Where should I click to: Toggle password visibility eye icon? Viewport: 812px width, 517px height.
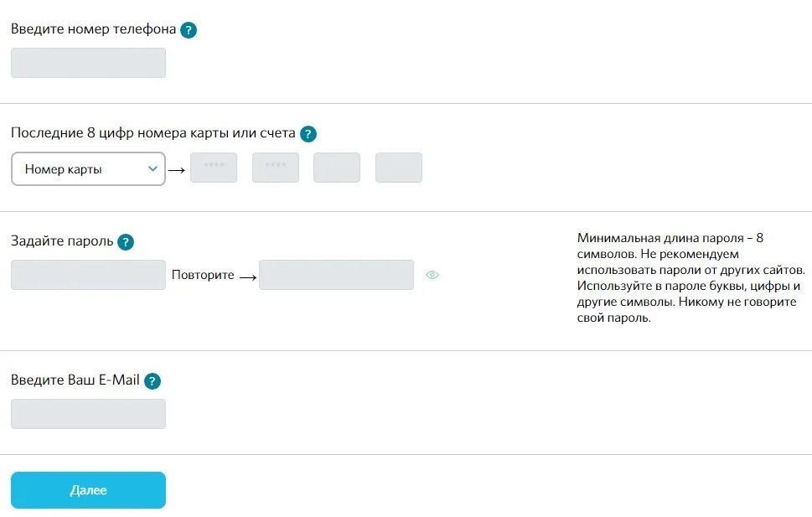[432, 275]
